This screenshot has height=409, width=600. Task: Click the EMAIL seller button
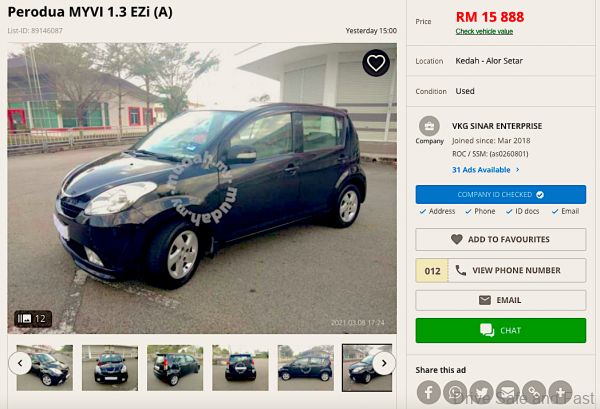[x=501, y=300]
